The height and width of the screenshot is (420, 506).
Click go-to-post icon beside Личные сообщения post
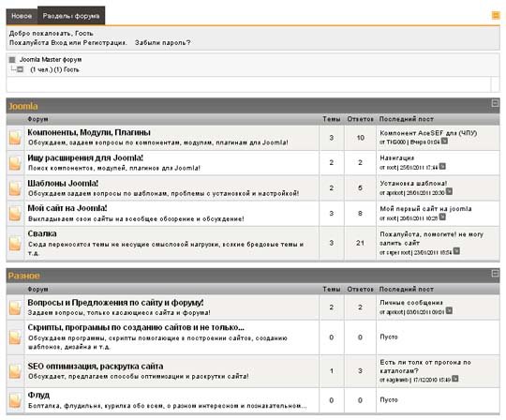coord(449,310)
